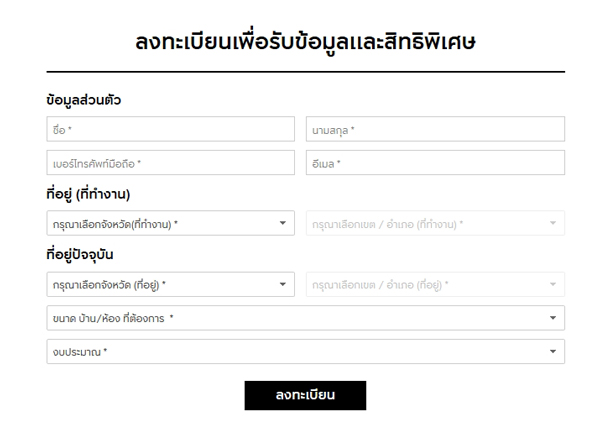Click the arrow on the work district dropdown
Screen dimensions: 600x430
553,224
